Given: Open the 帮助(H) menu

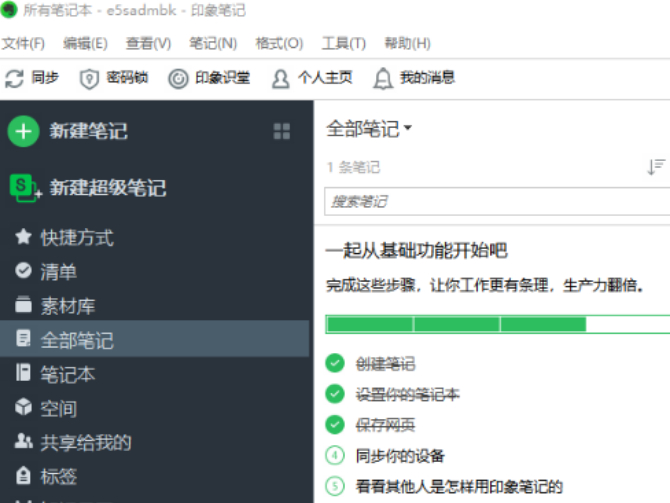Looking at the screenshot, I should (407, 43).
